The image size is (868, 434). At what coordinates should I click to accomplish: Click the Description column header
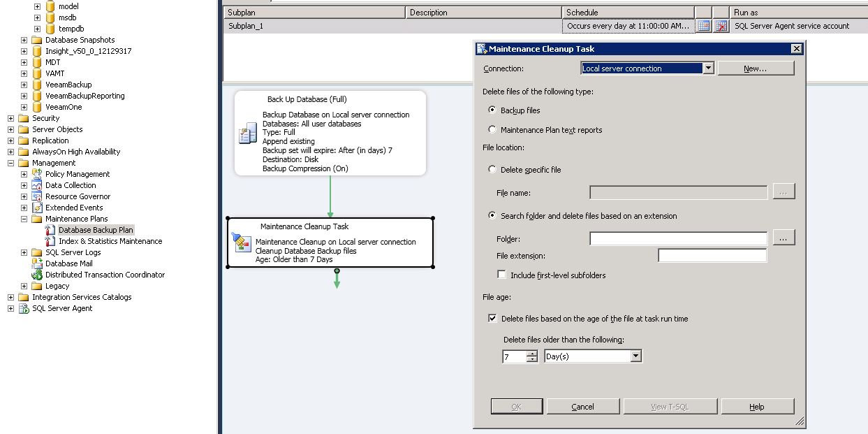pyautogui.click(x=484, y=12)
